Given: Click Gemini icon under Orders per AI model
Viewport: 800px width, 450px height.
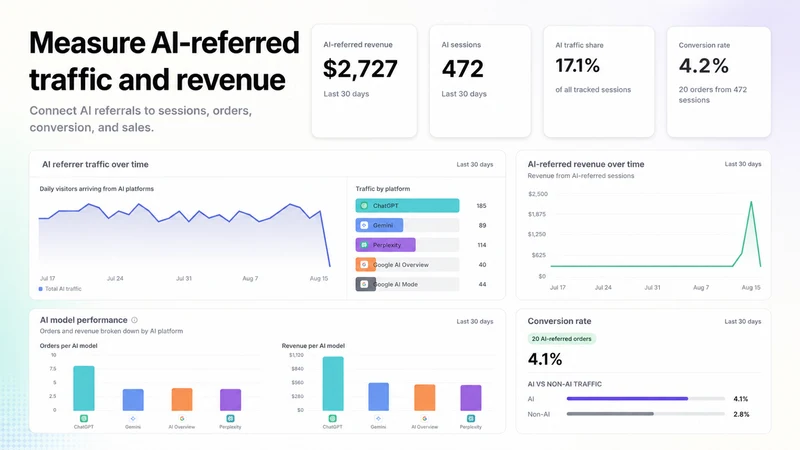Looking at the screenshot, I should click(x=133, y=418).
